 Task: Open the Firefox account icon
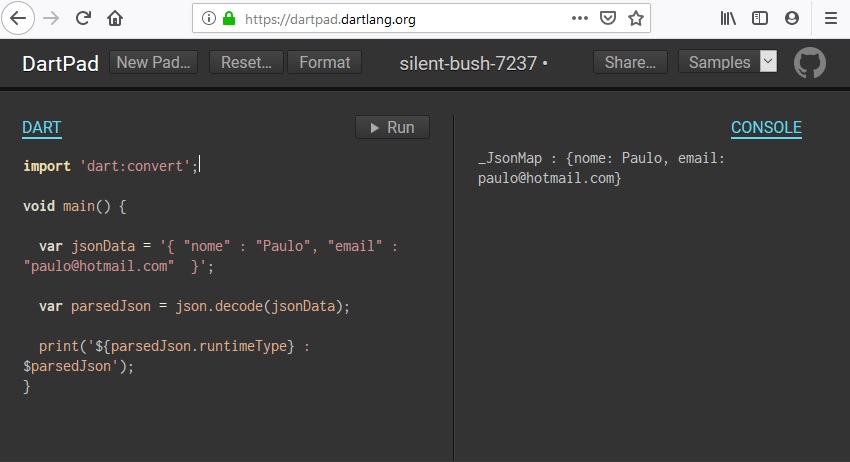pos(792,18)
